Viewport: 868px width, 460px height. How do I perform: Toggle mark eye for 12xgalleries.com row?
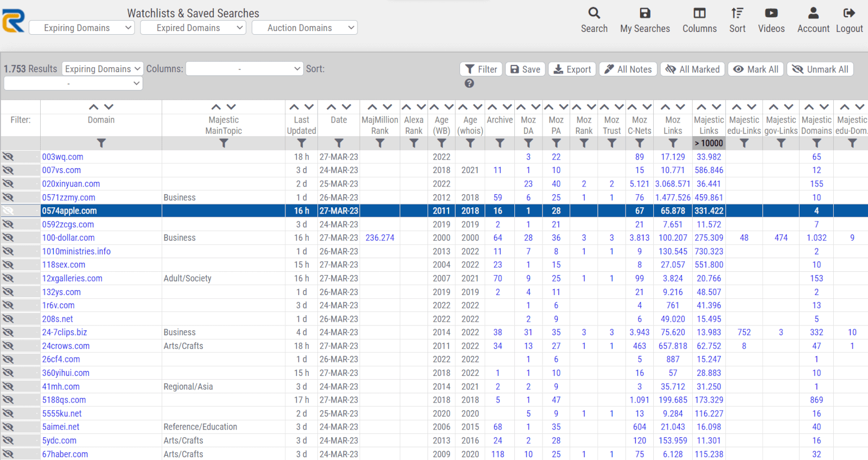click(x=8, y=278)
